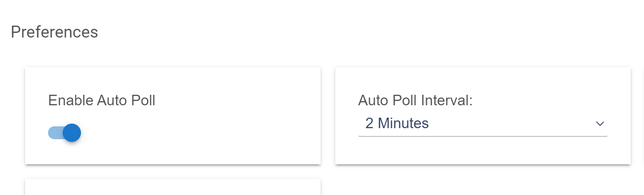Image resolution: width=644 pixels, height=195 pixels.
Task: Disable auto polling using the switch
Action: pyautogui.click(x=64, y=133)
